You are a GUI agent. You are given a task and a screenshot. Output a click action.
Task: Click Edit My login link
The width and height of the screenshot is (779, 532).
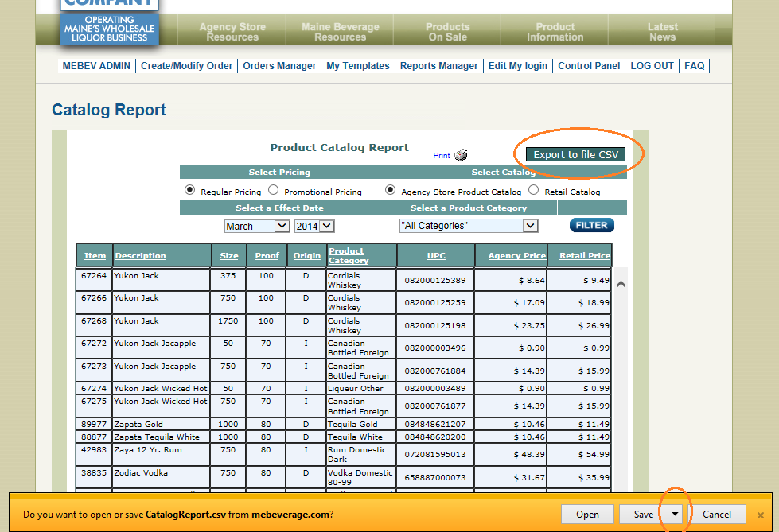click(x=518, y=65)
